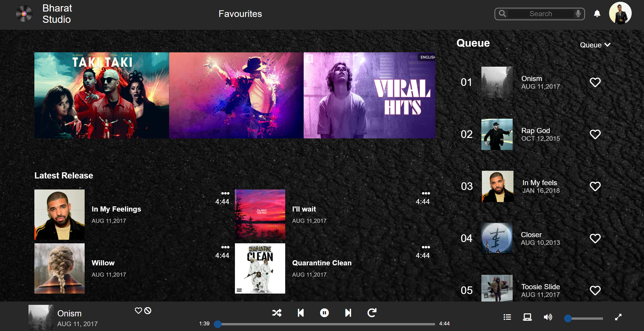
Task: Open more options for Willow
Action: coord(225,247)
